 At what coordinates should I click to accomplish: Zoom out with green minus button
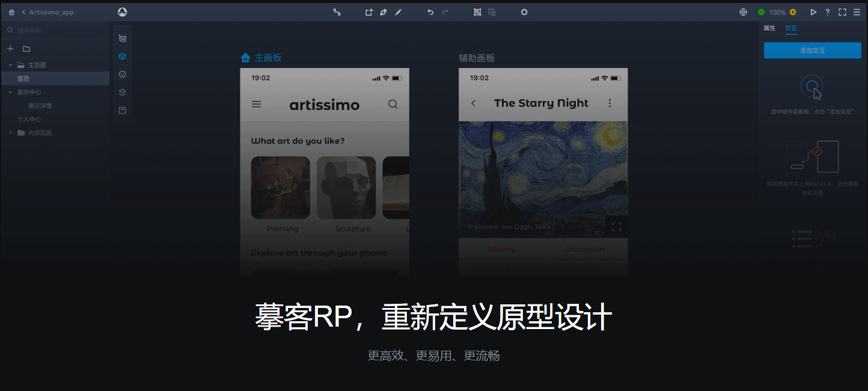tap(761, 12)
